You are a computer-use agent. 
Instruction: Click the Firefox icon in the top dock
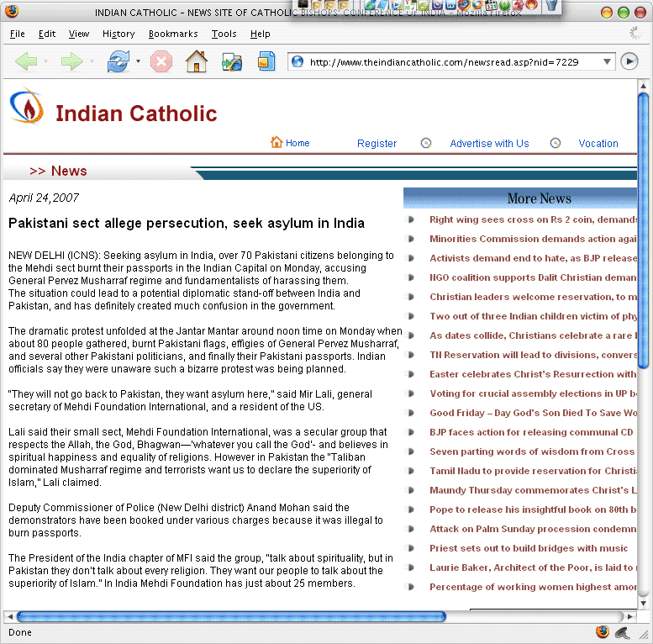coord(464,5)
